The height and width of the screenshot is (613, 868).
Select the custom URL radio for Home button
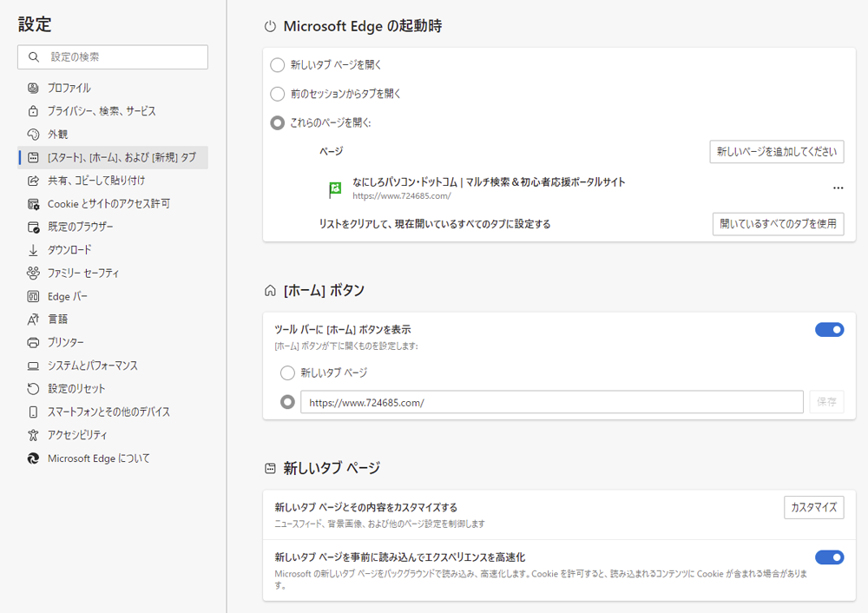pos(287,401)
